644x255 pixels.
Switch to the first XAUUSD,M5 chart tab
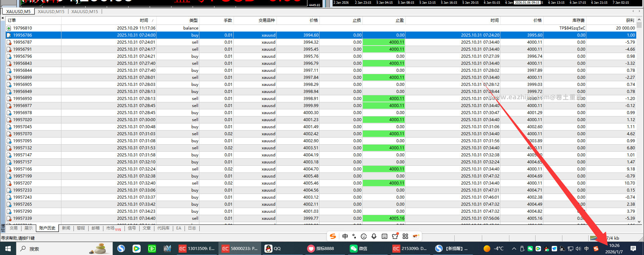pos(18,11)
